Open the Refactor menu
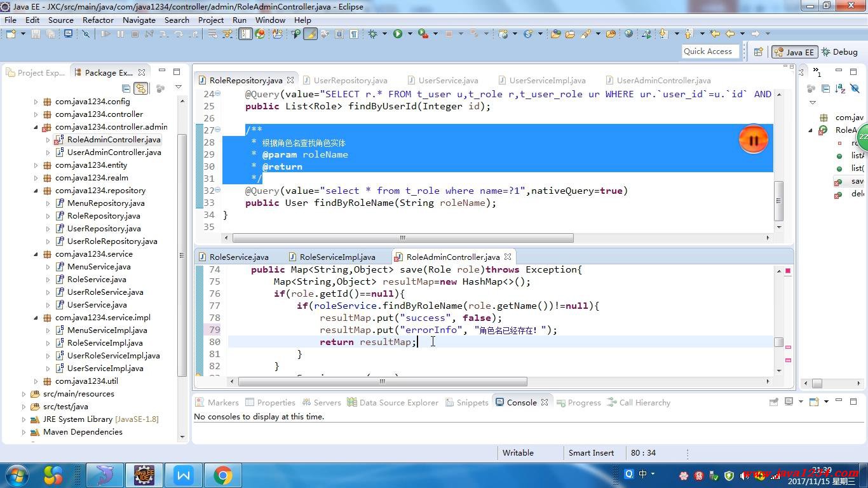 click(98, 20)
